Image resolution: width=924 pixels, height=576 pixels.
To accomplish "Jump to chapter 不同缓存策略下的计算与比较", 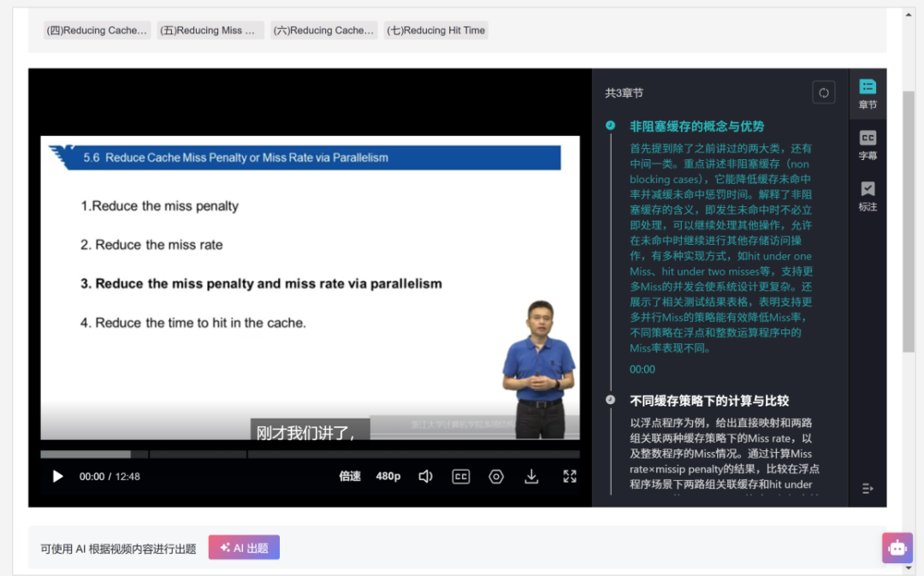I will tap(709, 401).
